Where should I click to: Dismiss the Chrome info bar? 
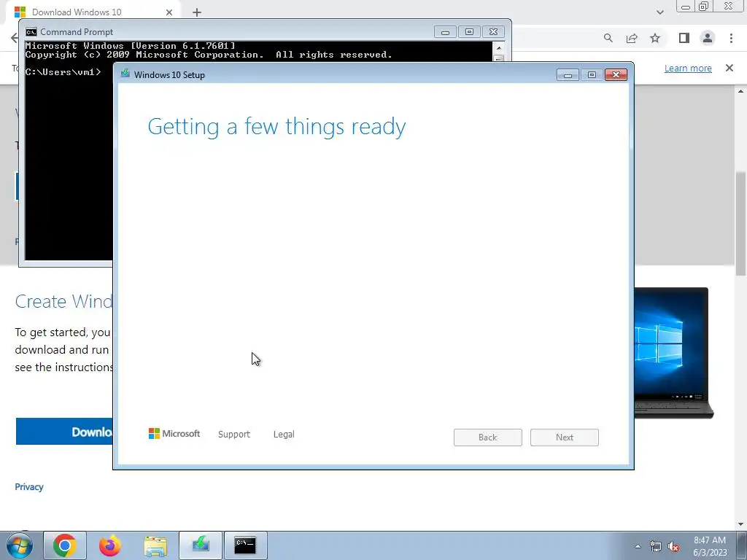tap(729, 68)
